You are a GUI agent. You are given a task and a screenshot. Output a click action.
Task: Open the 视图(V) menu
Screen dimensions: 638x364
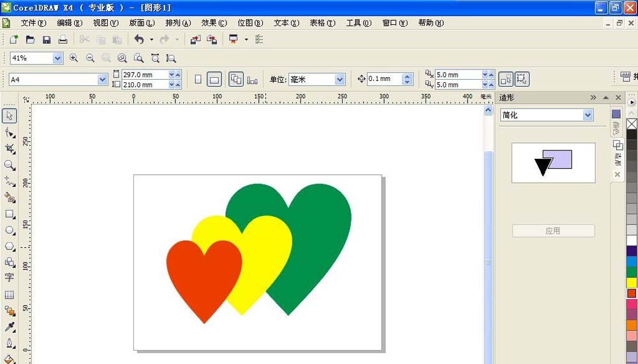coord(106,23)
